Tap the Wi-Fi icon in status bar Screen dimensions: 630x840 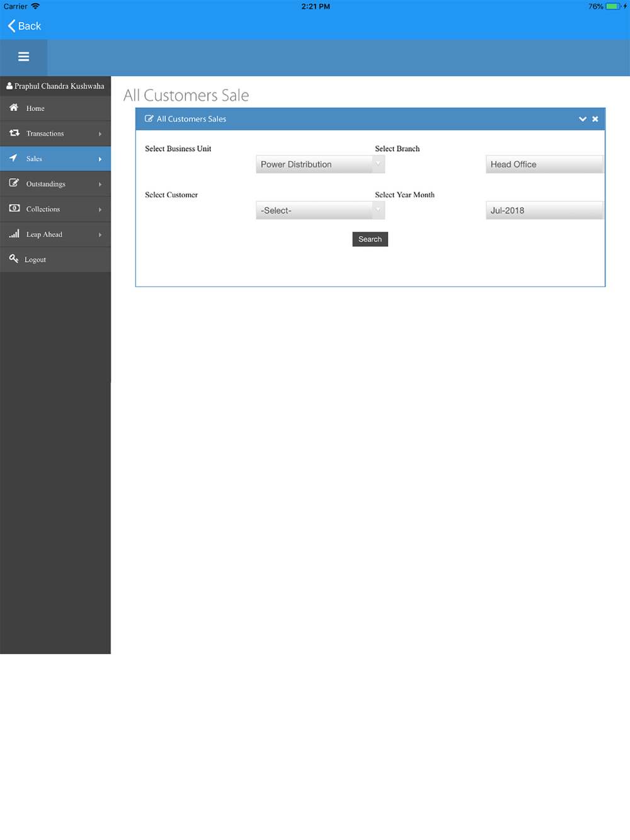(35, 6)
